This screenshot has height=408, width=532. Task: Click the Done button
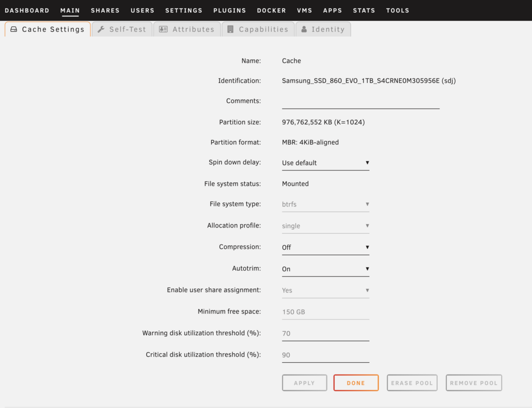tap(356, 383)
